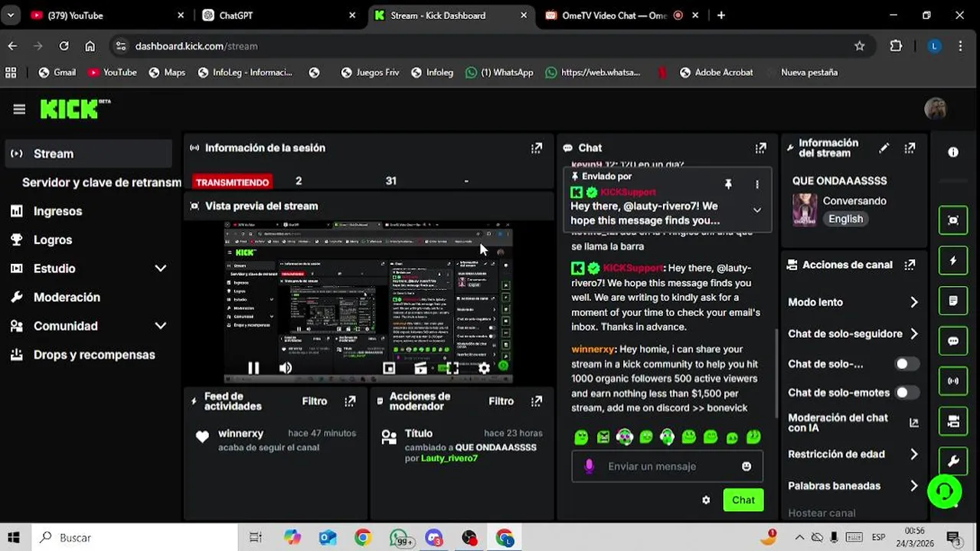This screenshot has width=980, height=551.
Task: Open the Moderación del chat con IA link icon
Action: pos(913,422)
